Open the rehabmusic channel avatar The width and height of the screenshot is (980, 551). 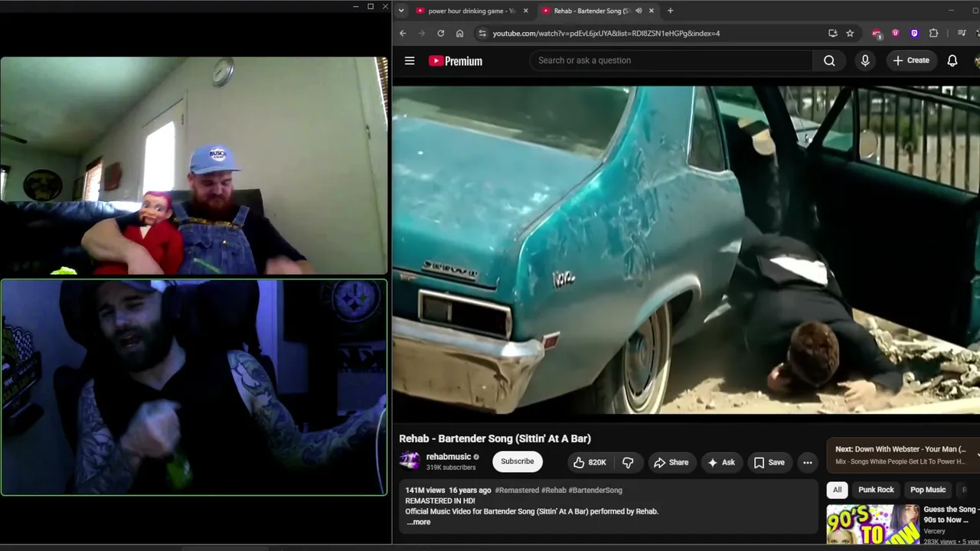(410, 461)
